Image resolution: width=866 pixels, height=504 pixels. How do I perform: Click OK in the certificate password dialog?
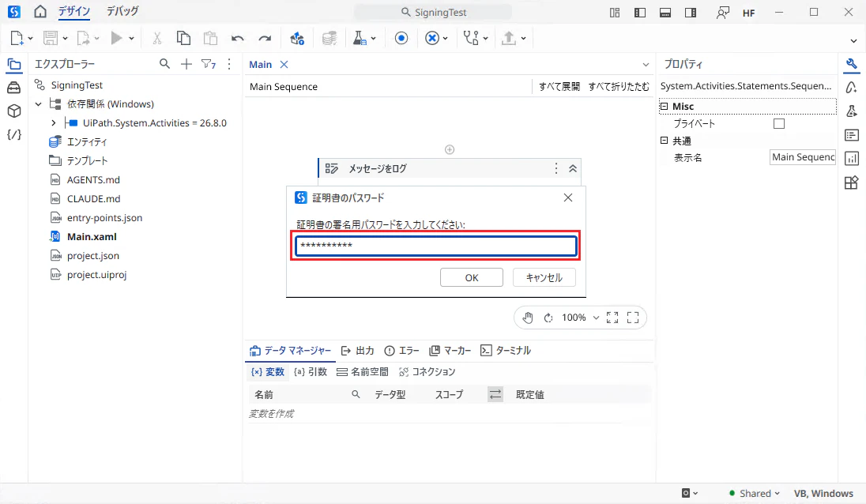point(472,277)
